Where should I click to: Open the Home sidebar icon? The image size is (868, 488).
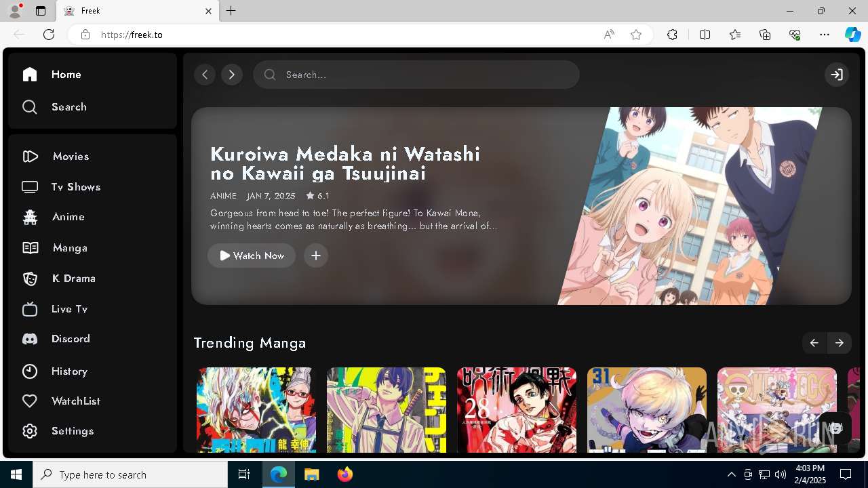tap(30, 75)
